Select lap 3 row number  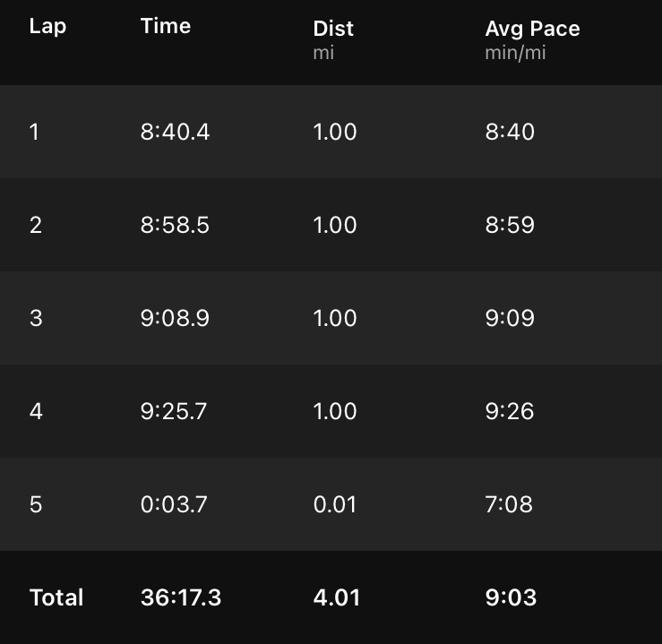point(36,318)
